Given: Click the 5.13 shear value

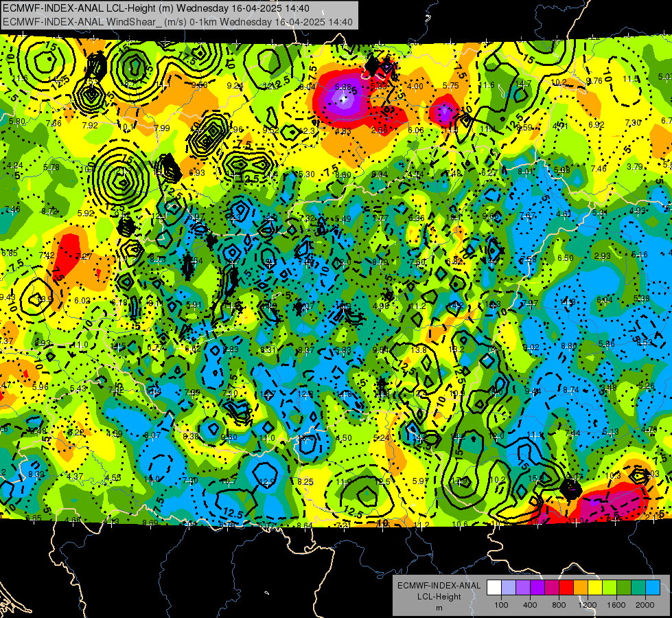Looking at the screenshot, I should click(610, 432).
